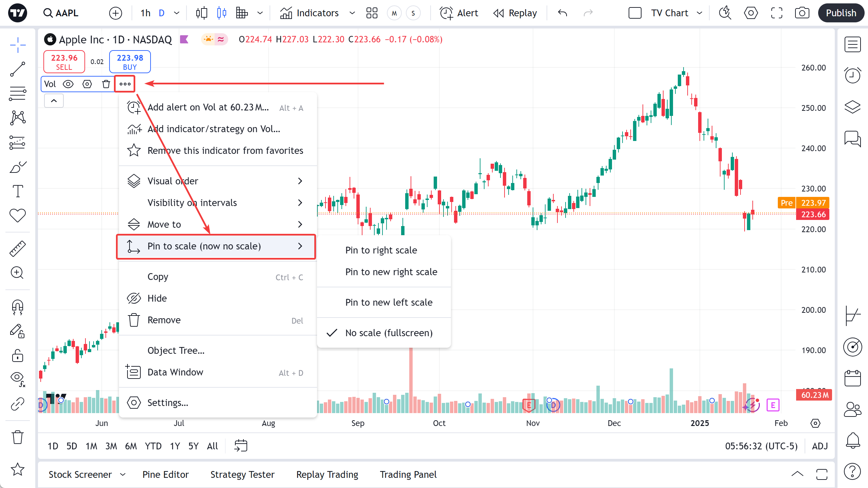This screenshot has width=868, height=488.
Task: Click the Publish button
Action: coord(841,13)
